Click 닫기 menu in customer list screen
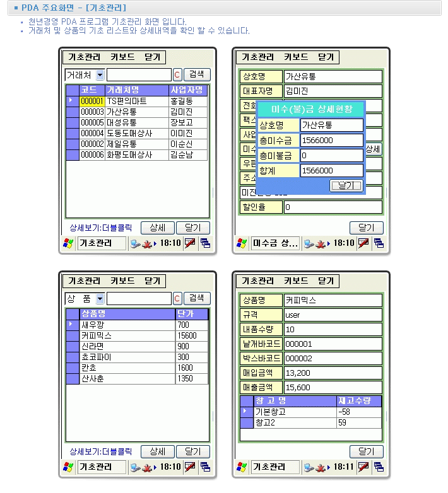 click(153, 57)
